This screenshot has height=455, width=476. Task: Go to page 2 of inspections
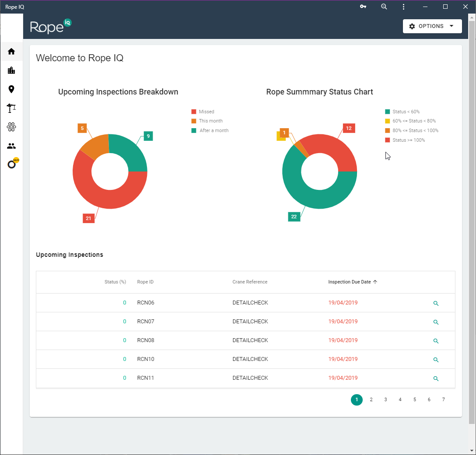coord(371,400)
